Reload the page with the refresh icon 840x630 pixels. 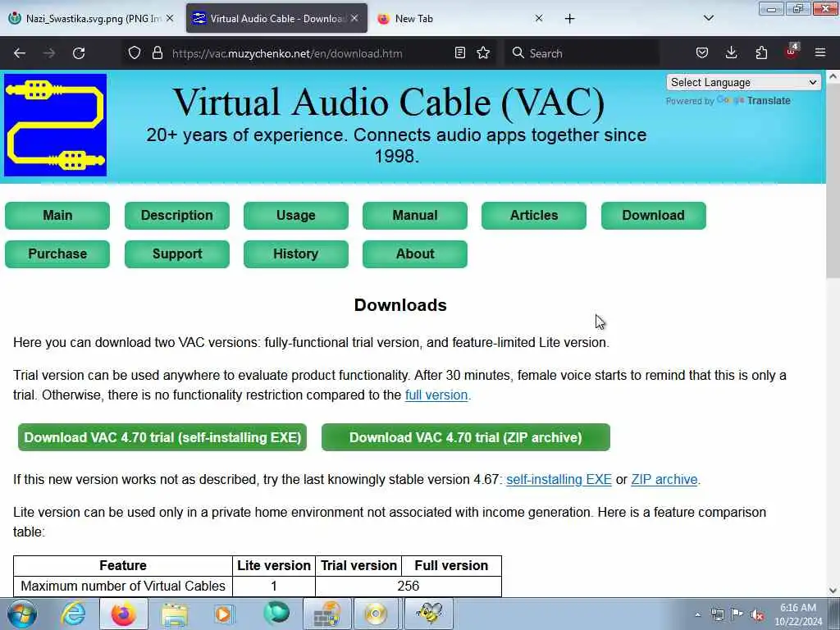[79, 53]
